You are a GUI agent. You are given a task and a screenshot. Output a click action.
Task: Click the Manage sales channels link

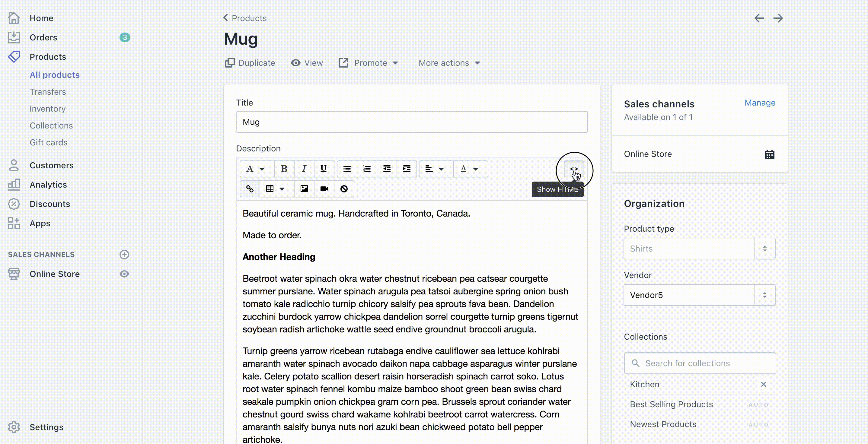(759, 103)
